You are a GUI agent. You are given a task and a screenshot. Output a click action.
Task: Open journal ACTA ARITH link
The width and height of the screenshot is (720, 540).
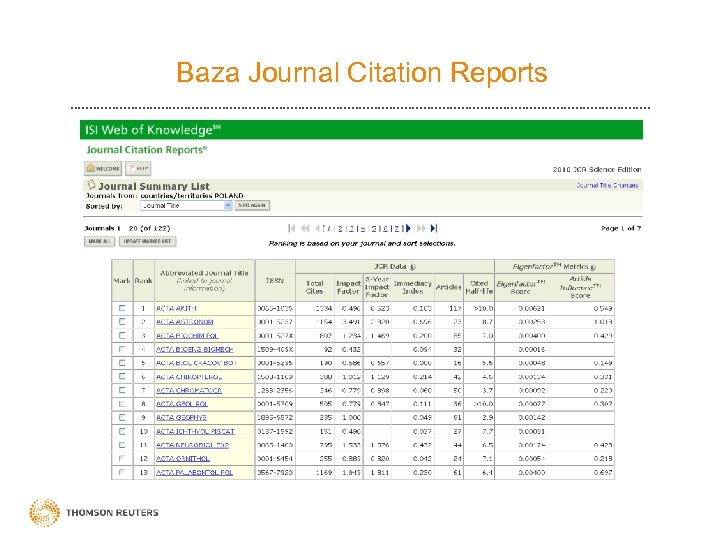[176, 309]
